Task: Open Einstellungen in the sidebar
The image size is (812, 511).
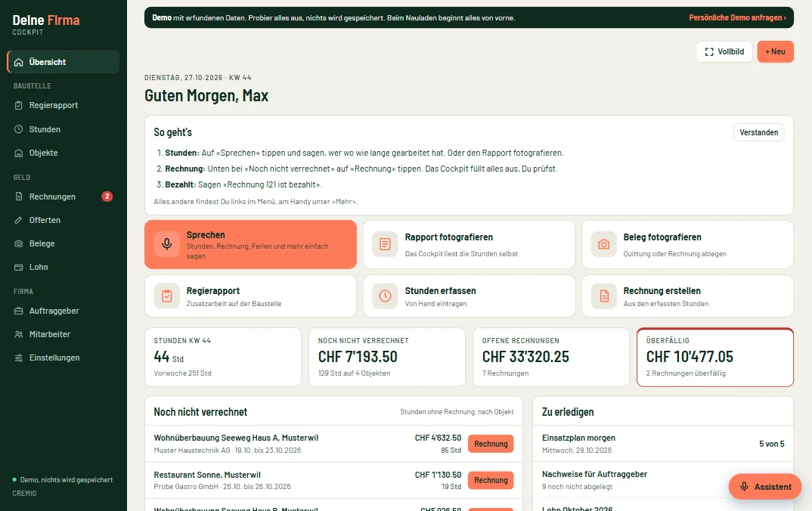Action: point(64,358)
